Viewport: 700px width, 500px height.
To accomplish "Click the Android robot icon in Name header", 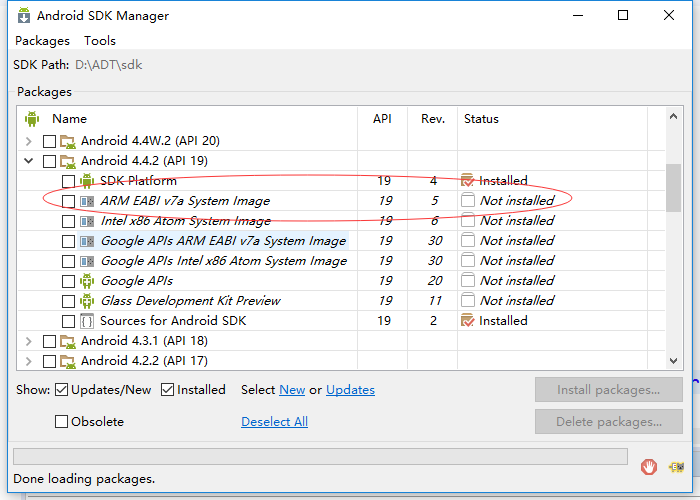I will coord(32,119).
